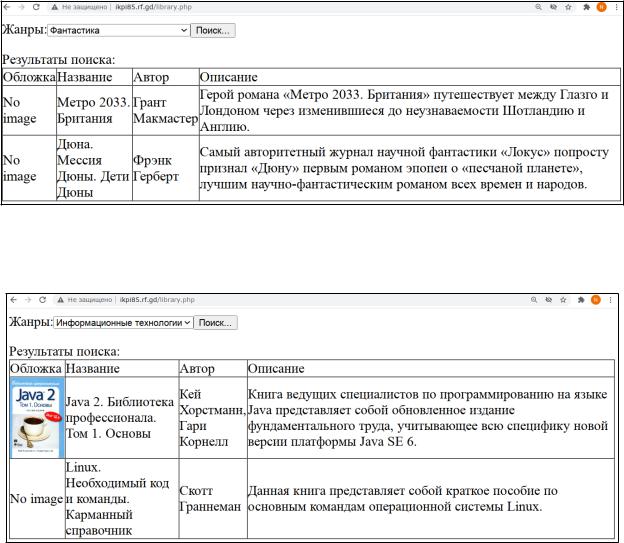Click the zoom magnifier icon in the bottom browser

click(x=537, y=299)
